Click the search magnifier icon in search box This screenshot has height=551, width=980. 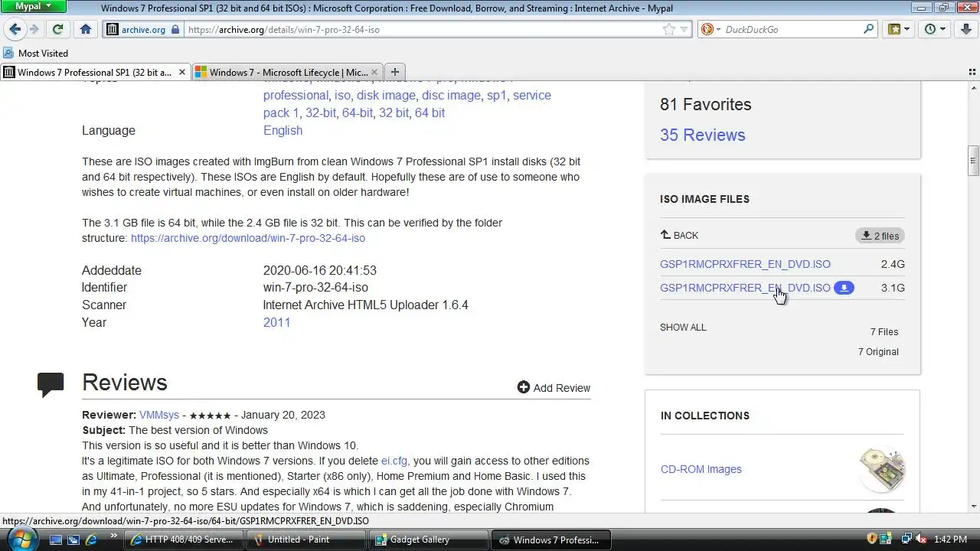[x=868, y=29]
